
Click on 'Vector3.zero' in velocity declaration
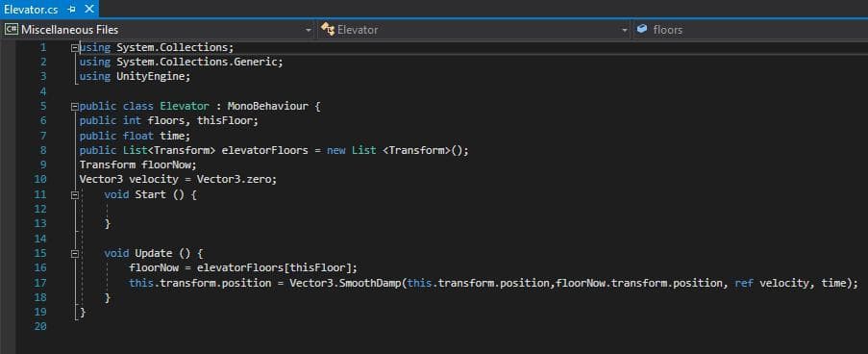click(x=234, y=180)
